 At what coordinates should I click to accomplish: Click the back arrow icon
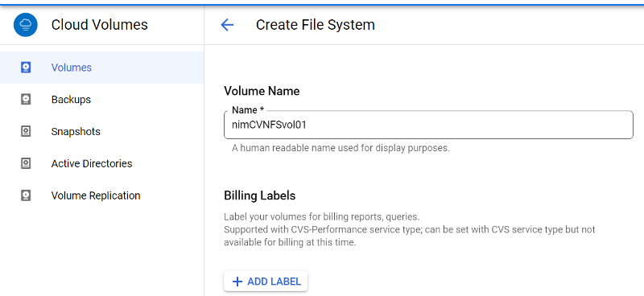(227, 25)
